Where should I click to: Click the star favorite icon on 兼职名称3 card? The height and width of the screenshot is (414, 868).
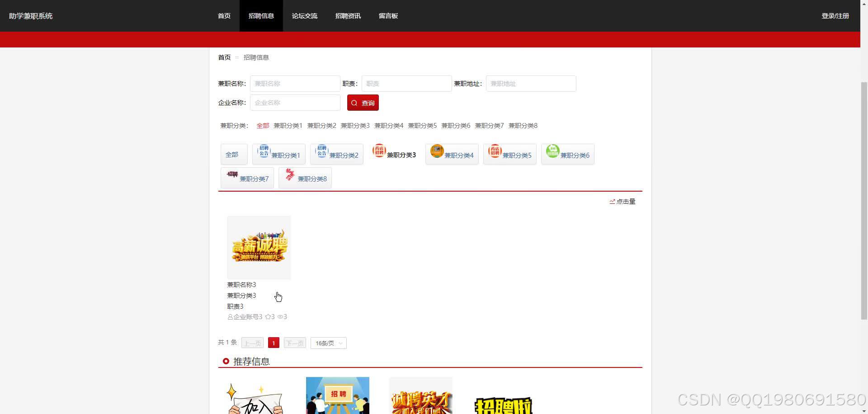[x=268, y=316]
